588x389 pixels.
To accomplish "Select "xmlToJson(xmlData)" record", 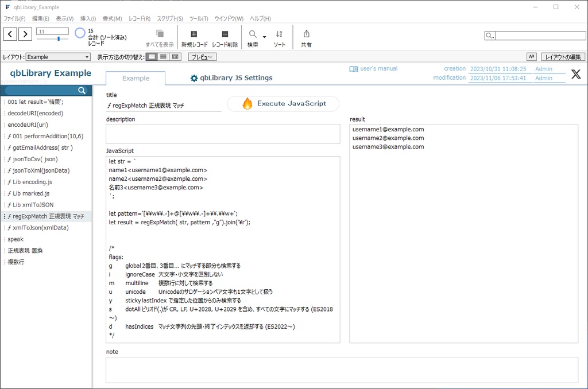I will click(46, 228).
